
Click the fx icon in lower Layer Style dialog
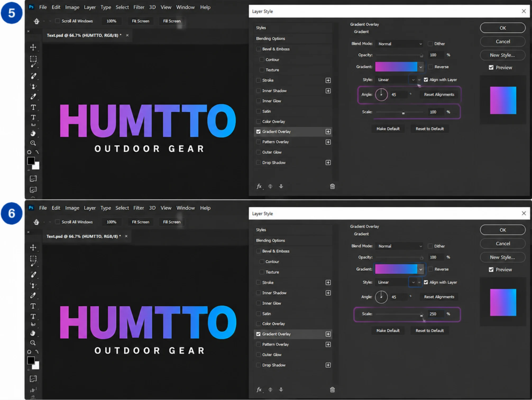(259, 389)
